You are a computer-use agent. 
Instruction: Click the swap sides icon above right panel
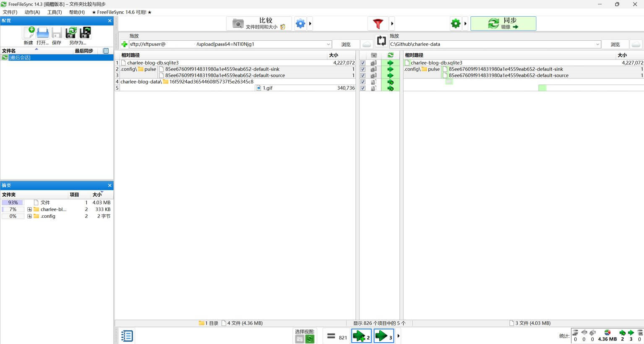coord(381,41)
